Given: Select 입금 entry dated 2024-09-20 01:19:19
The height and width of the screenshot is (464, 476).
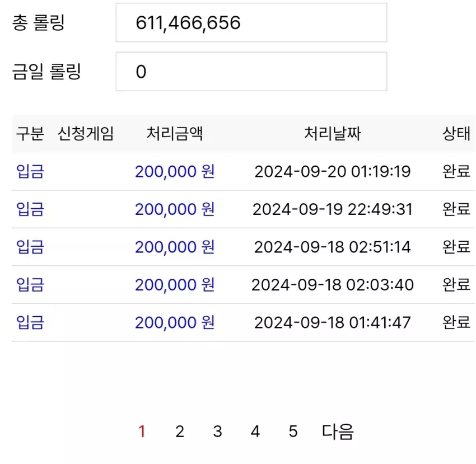Looking at the screenshot, I should (x=30, y=171).
